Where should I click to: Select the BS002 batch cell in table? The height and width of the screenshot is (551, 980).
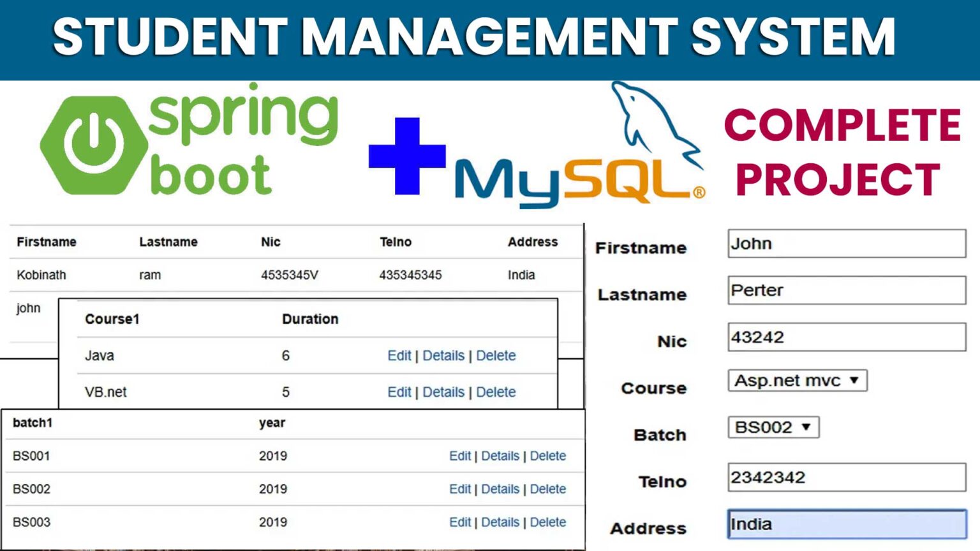31,489
